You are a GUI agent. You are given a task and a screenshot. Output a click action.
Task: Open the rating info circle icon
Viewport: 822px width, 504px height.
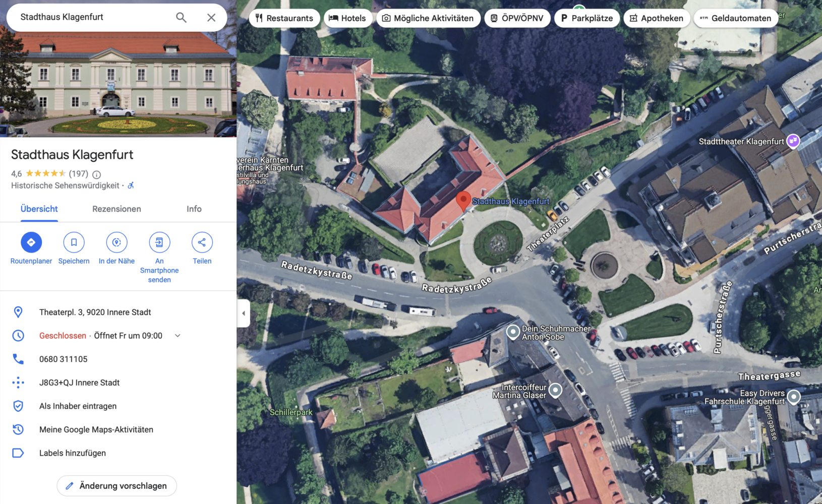[96, 174]
